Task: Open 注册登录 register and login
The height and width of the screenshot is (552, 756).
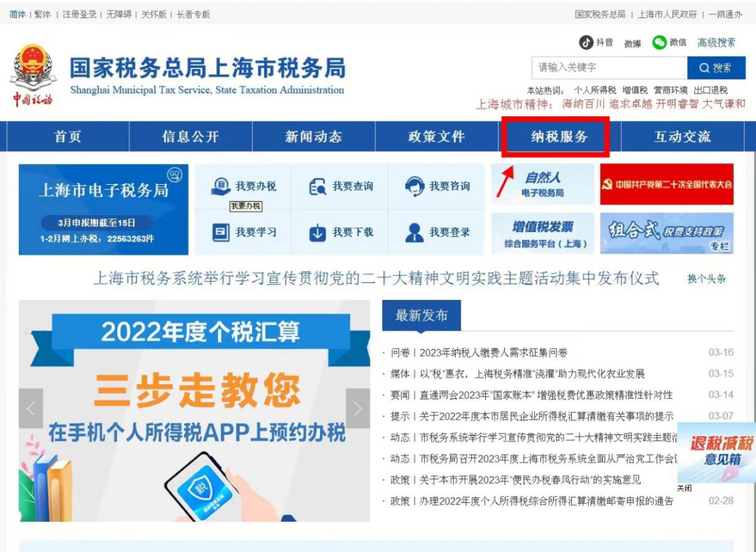Action: coord(80,15)
